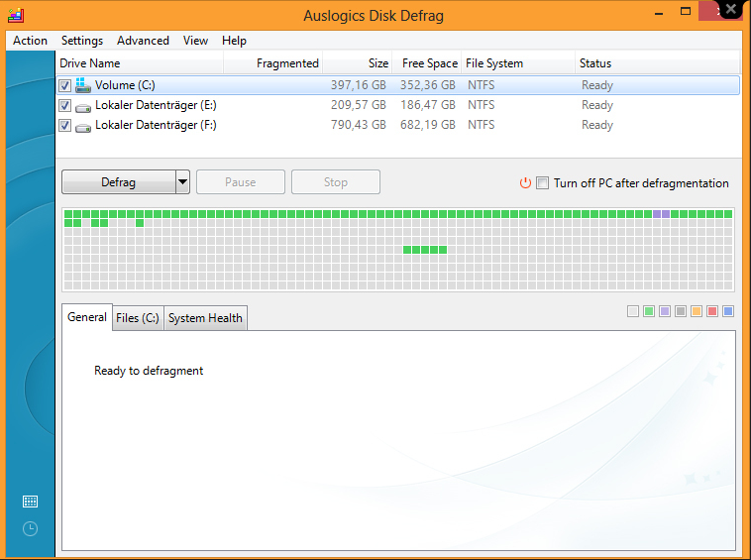Click the 'Ready to defragment' status text

coord(149,371)
